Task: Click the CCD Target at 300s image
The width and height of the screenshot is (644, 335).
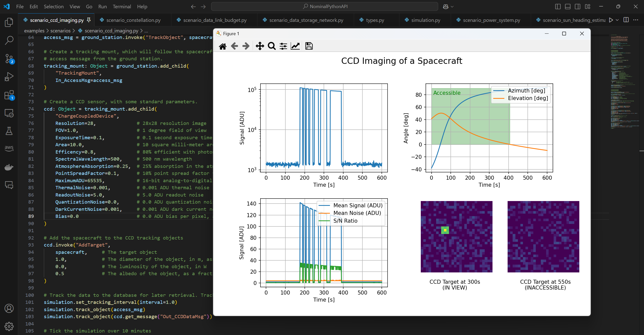Action: [x=456, y=236]
